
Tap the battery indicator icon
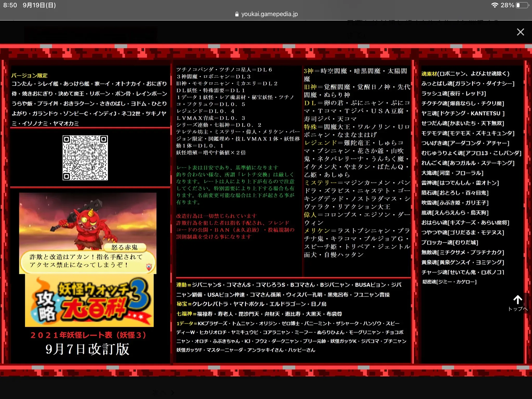(522, 5)
